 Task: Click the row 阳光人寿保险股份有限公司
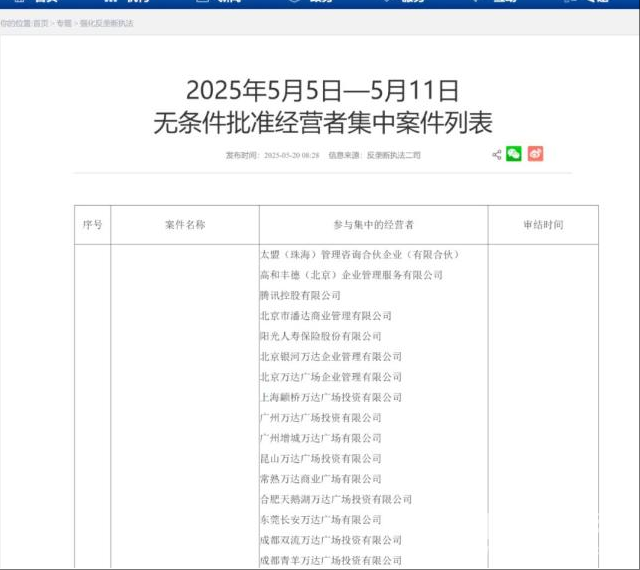[321, 336]
